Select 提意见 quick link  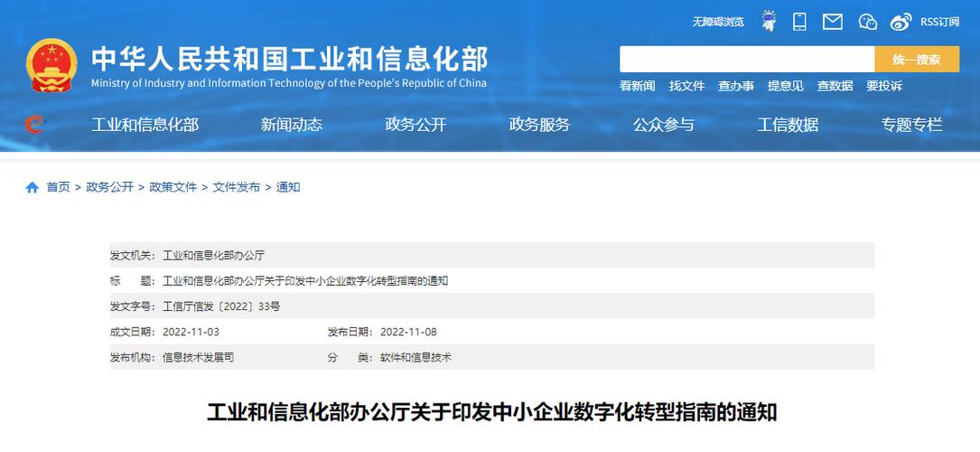(785, 86)
